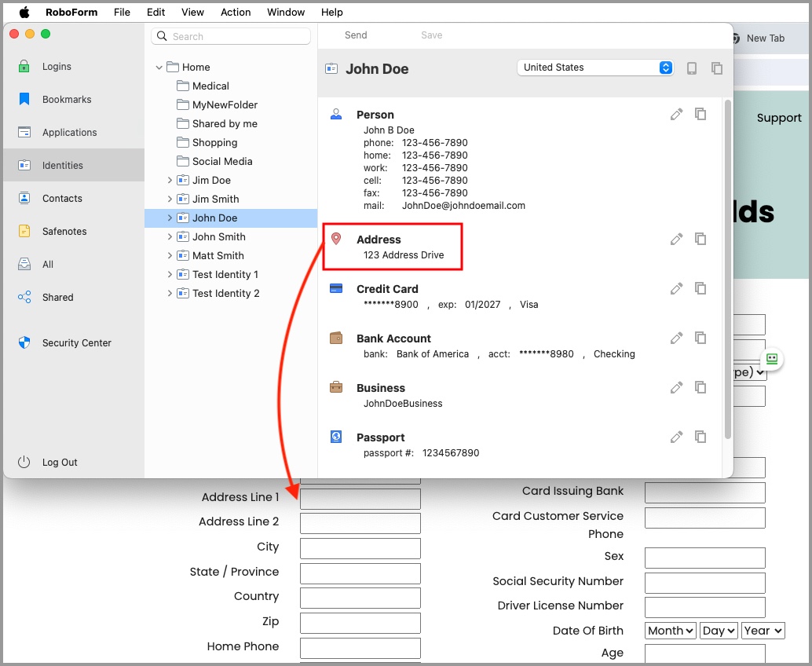Click the City input field
The width and height of the screenshot is (812, 666).
[360, 548]
